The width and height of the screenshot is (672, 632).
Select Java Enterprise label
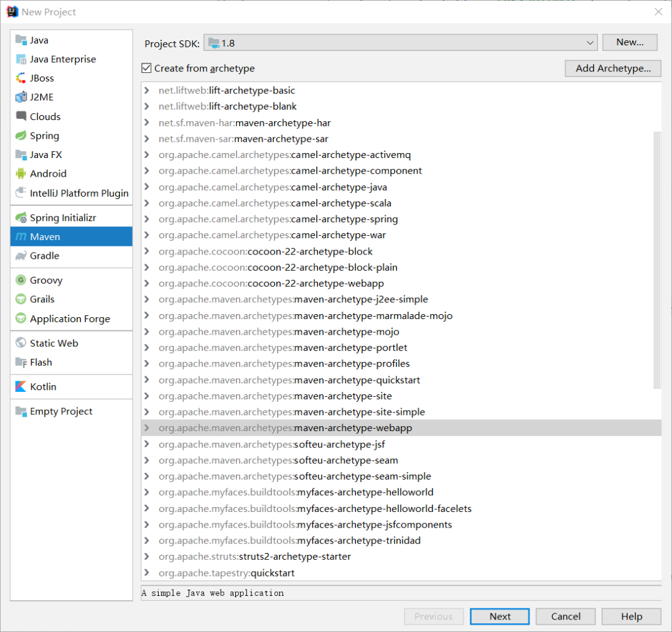[63, 59]
